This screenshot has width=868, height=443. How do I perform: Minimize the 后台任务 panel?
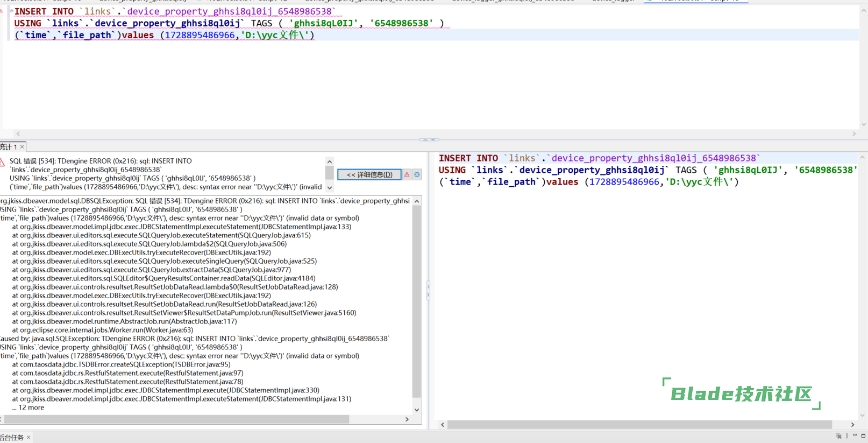(855, 435)
